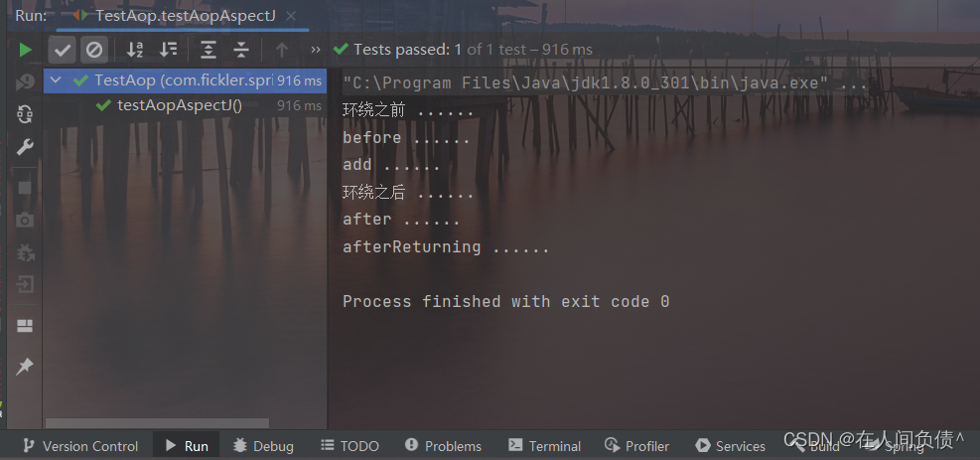Rerun the test with the green play button
980x460 pixels.
[25, 50]
